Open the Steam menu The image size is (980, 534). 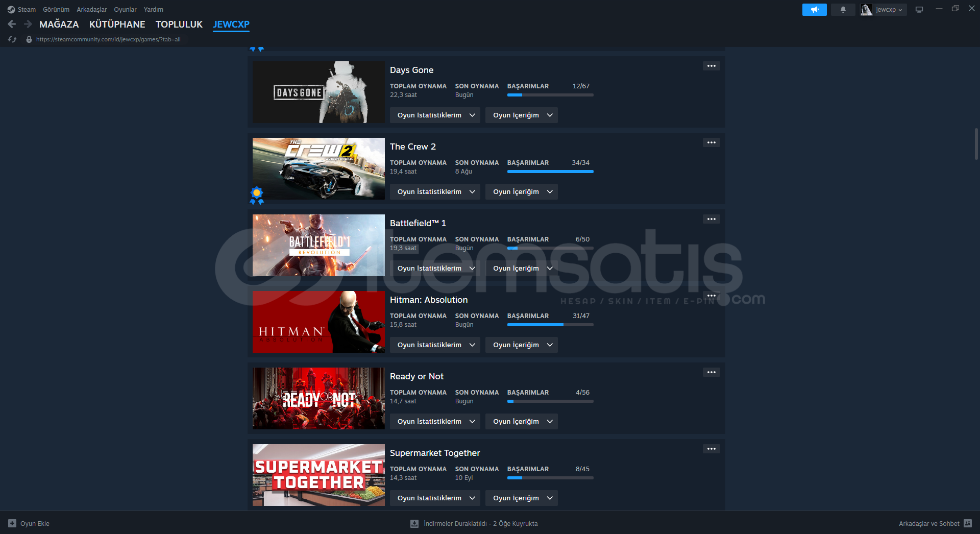pyautogui.click(x=27, y=10)
